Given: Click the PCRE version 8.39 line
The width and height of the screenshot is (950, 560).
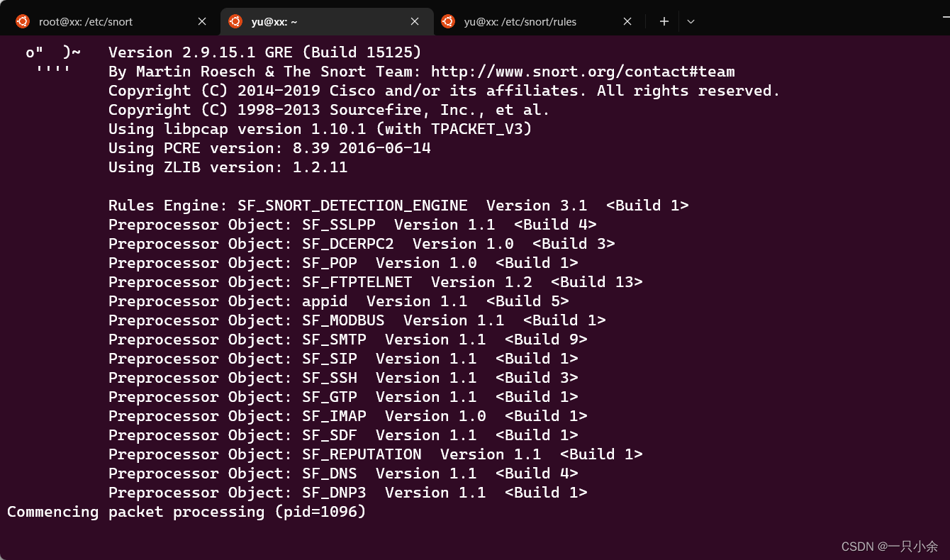Looking at the screenshot, I should [269, 148].
